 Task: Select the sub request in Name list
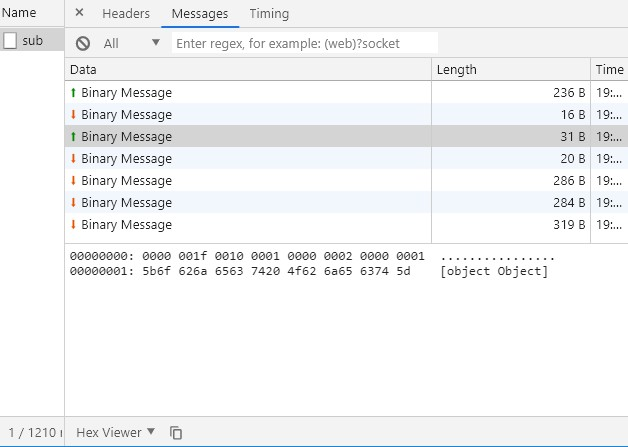point(32,41)
